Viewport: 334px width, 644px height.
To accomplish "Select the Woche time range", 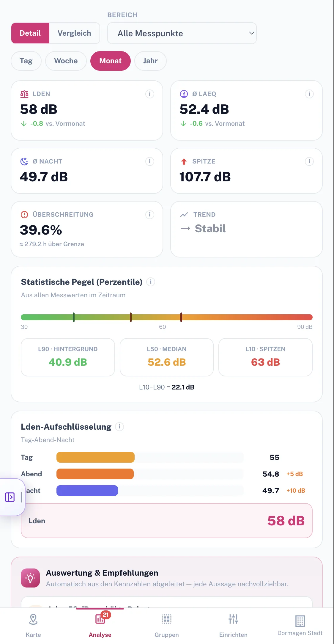I will [x=66, y=61].
